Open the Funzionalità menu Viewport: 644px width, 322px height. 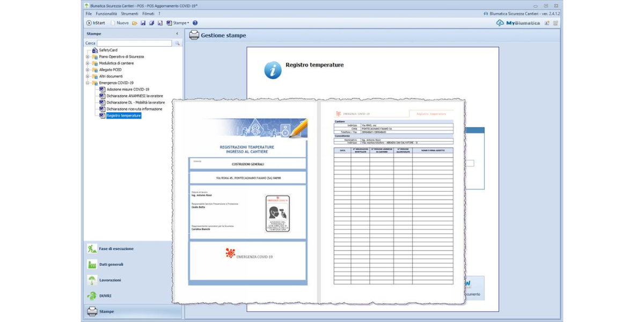(106, 13)
